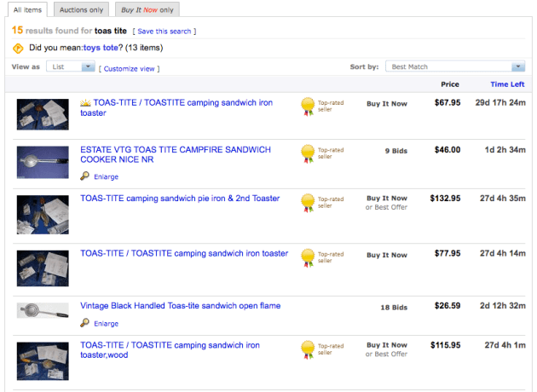Click Top-rated seller ribbon on $77.95 listing
The height and width of the screenshot is (392, 537).
pos(308,258)
